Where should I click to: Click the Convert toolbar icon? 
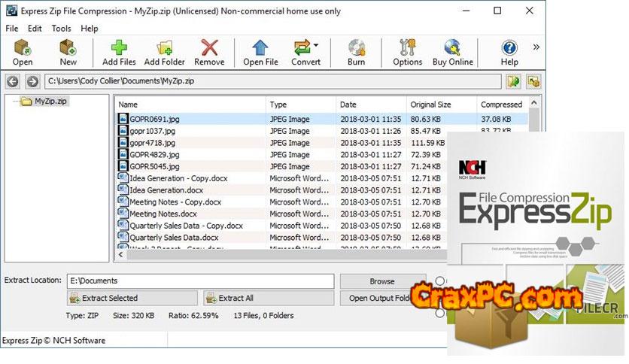click(302, 47)
